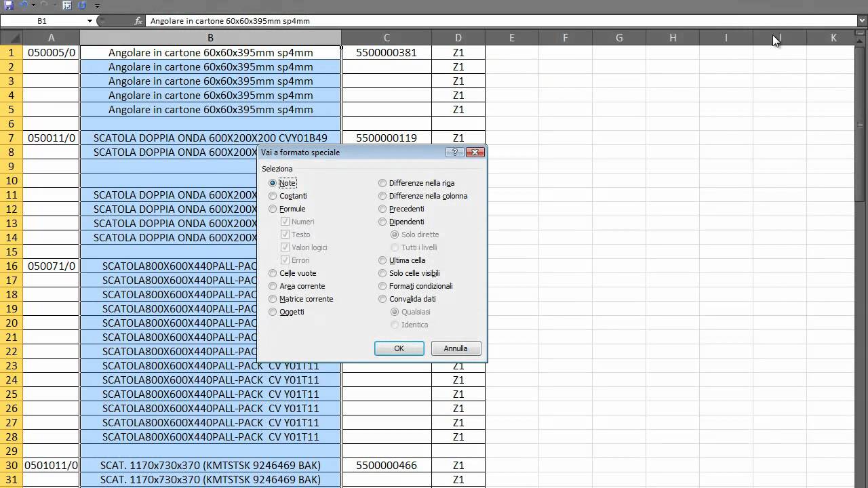The width and height of the screenshot is (868, 488).
Task: Click the help question mark in the dialog title bar
Action: coord(455,152)
